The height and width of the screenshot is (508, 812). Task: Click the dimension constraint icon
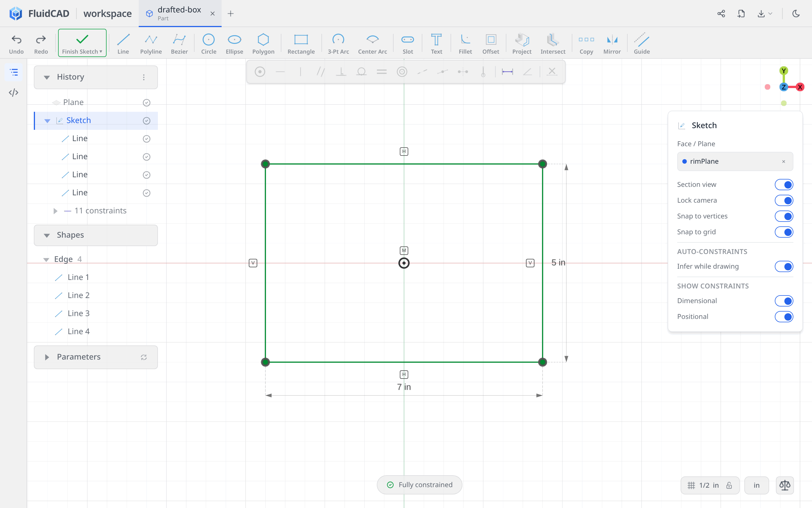[507, 72]
